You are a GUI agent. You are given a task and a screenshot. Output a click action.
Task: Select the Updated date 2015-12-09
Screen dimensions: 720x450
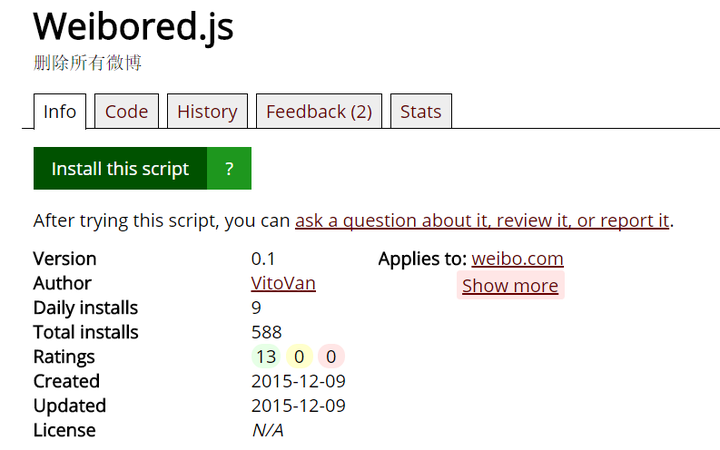pyautogui.click(x=298, y=405)
